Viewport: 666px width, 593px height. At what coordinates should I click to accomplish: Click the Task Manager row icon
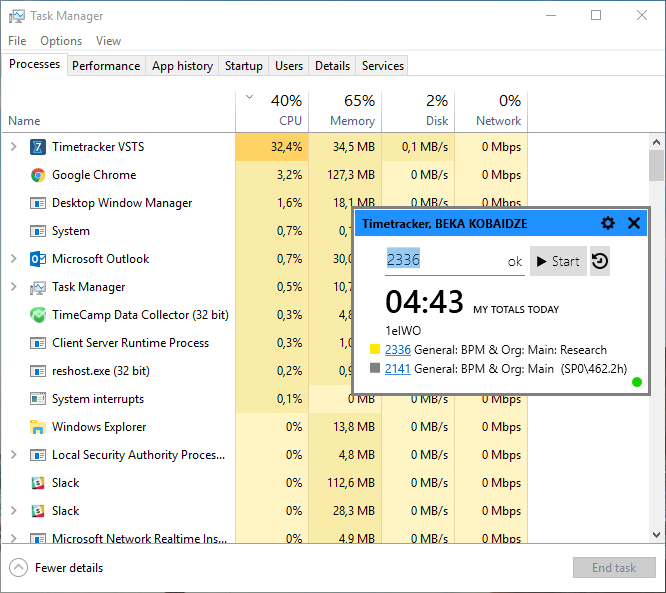pyautogui.click(x=38, y=287)
